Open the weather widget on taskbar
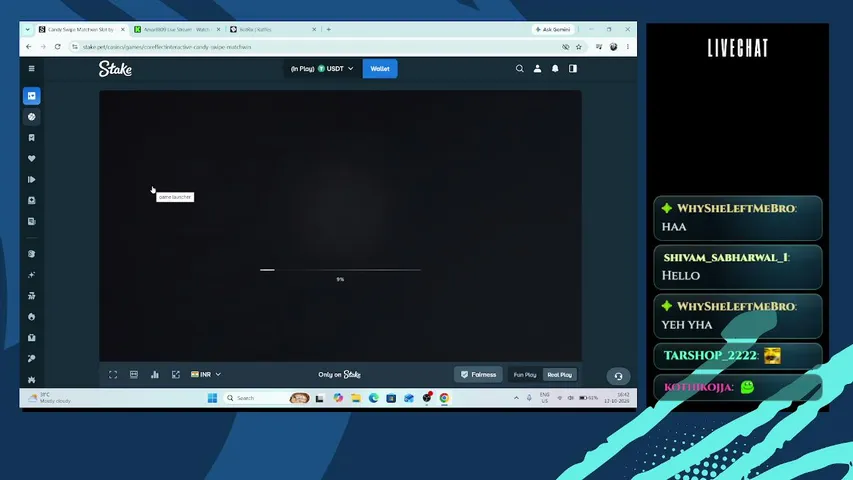 point(49,398)
